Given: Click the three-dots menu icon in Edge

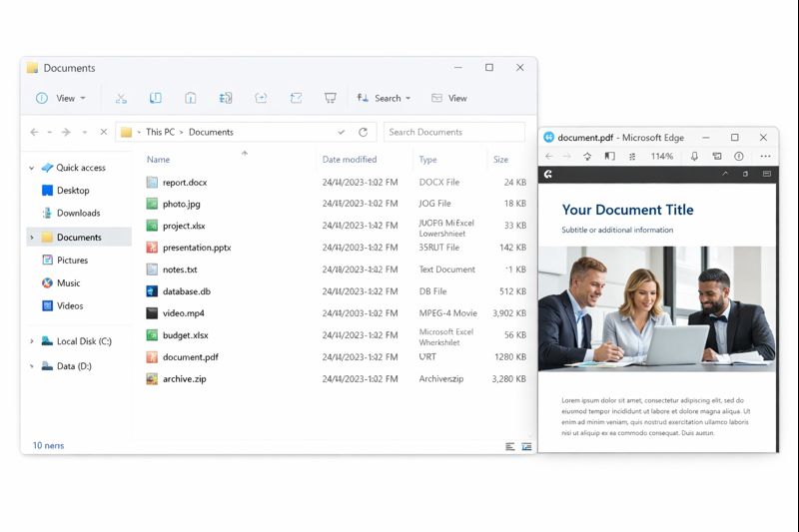Looking at the screenshot, I should coord(765,157).
